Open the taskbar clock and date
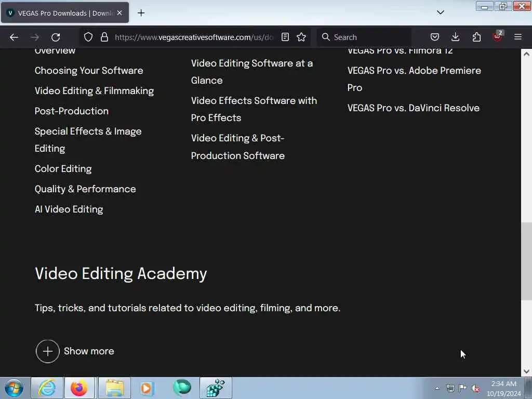This screenshot has width=532, height=399. click(504, 388)
